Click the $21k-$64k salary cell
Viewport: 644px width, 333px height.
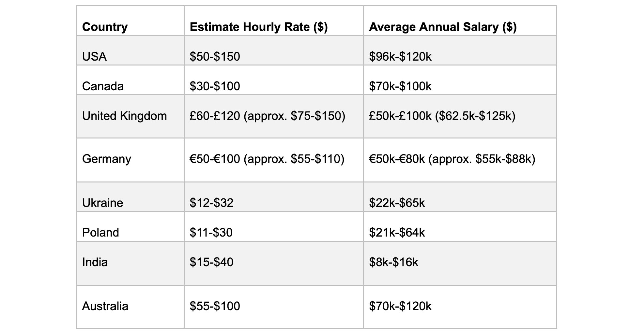[x=460, y=226]
